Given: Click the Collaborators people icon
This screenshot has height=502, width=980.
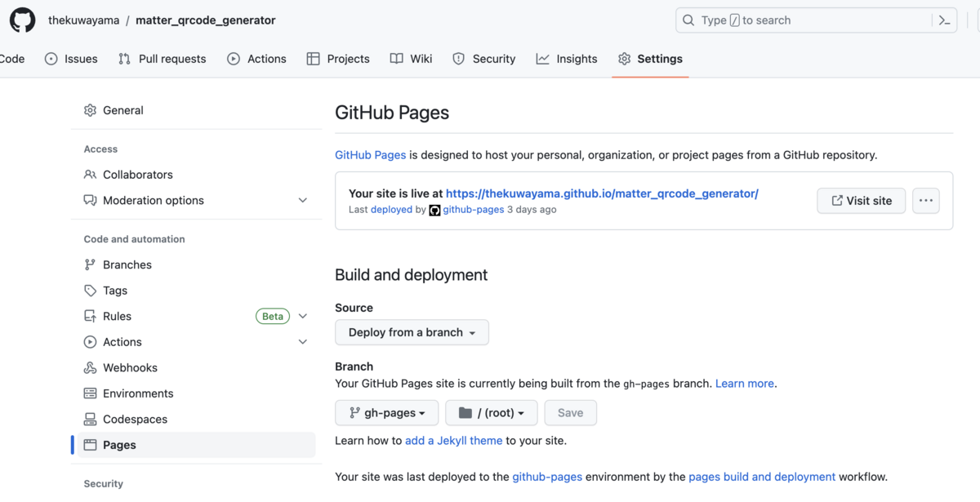Looking at the screenshot, I should click(x=91, y=175).
